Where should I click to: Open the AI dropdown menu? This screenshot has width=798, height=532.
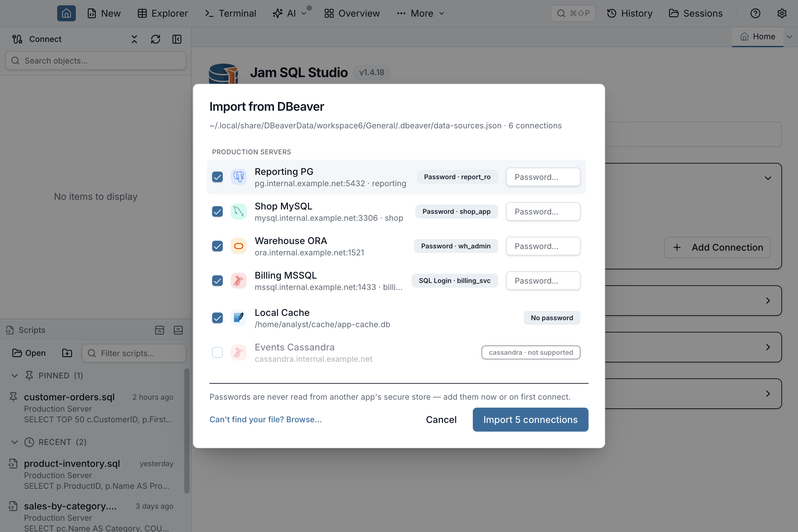(290, 13)
